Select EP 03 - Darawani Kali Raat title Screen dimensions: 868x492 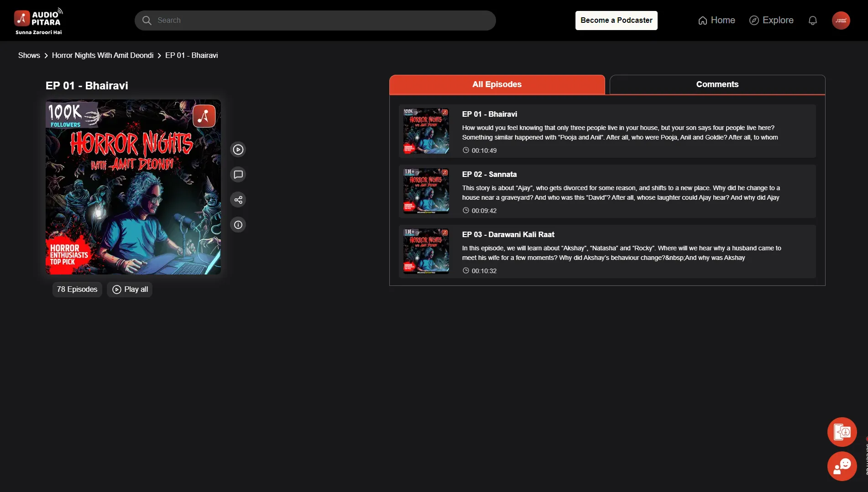point(508,234)
